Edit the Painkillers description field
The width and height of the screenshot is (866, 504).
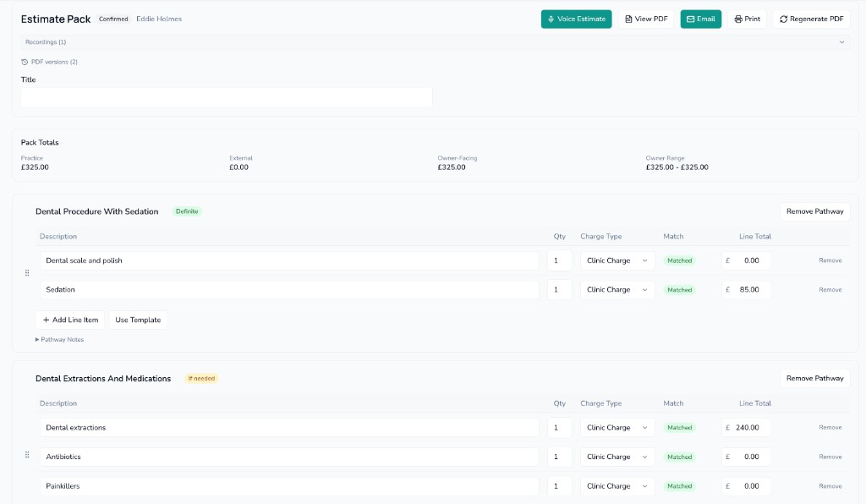289,486
